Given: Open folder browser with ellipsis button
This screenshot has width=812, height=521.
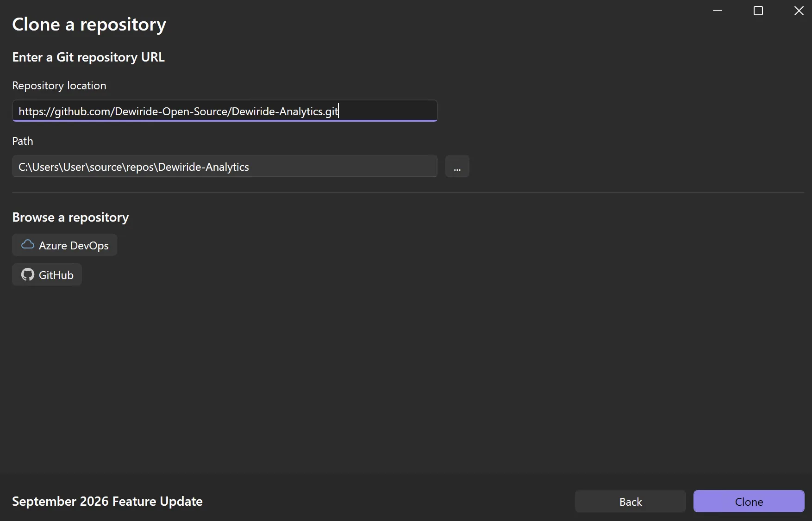Looking at the screenshot, I should coord(457,167).
